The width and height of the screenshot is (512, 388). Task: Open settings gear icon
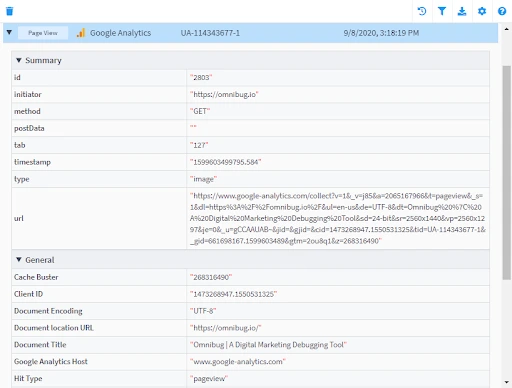pyautogui.click(x=482, y=11)
